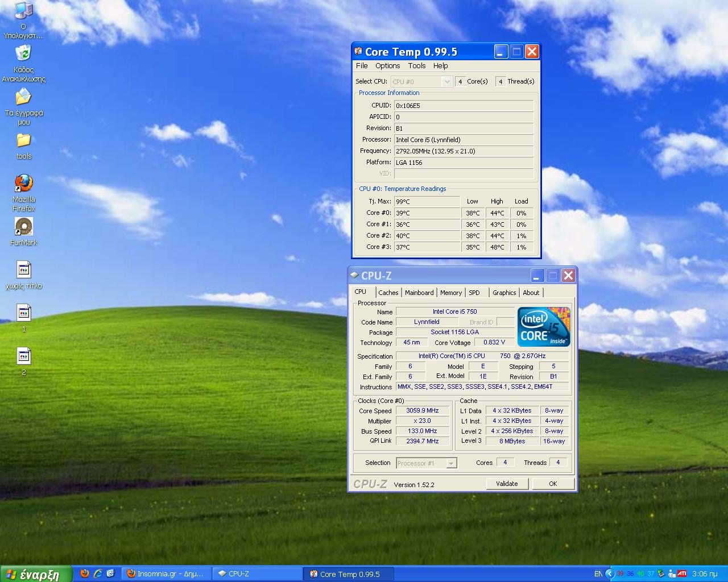The width and height of the screenshot is (728, 582).
Task: Click the Core #3 High value 48°C
Action: point(497,247)
